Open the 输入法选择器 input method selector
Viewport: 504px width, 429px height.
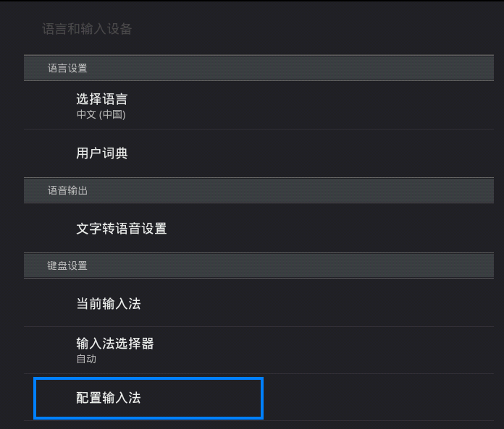(115, 344)
